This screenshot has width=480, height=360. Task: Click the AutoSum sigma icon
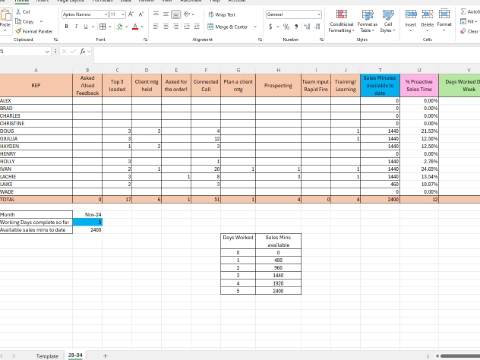pos(463,11)
